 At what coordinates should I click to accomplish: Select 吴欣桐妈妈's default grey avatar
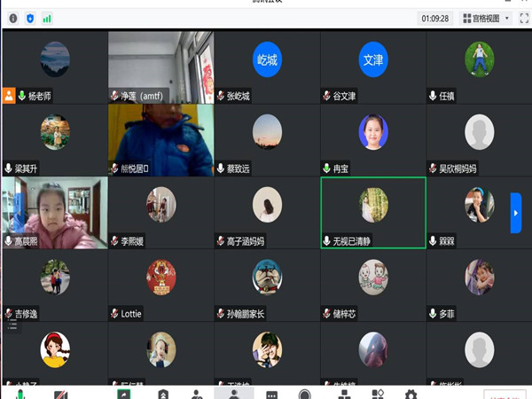tap(479, 132)
